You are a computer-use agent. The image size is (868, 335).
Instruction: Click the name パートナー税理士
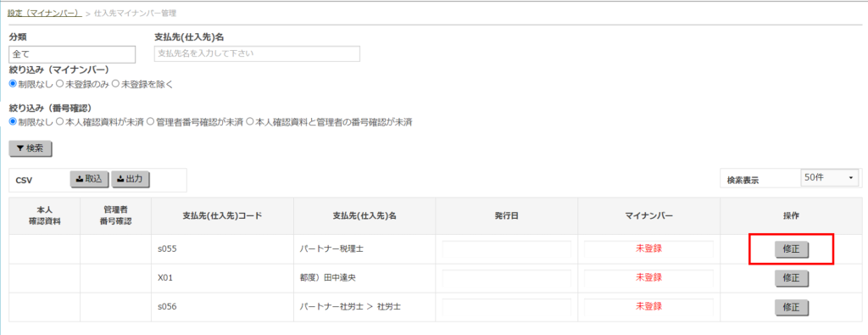click(x=331, y=249)
